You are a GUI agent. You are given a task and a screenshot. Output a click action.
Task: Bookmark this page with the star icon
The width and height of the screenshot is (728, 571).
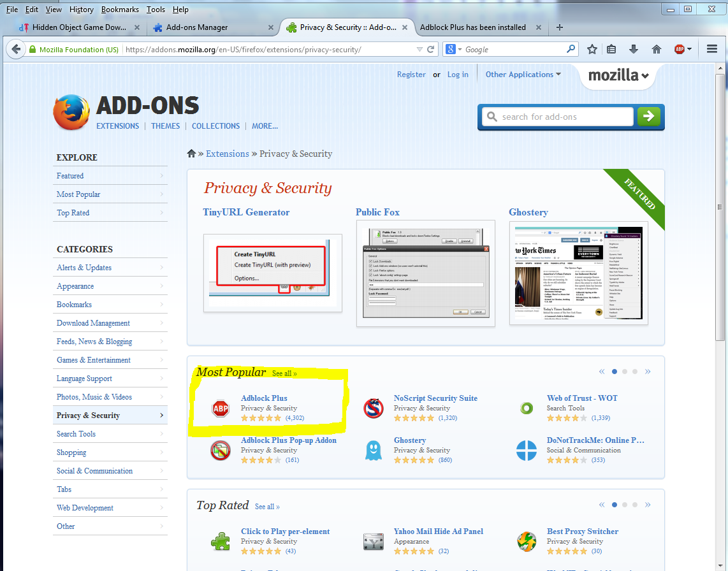[592, 49]
